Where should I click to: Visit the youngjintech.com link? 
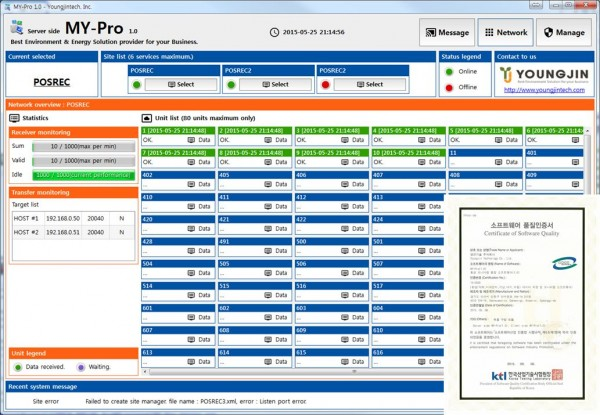(544, 90)
